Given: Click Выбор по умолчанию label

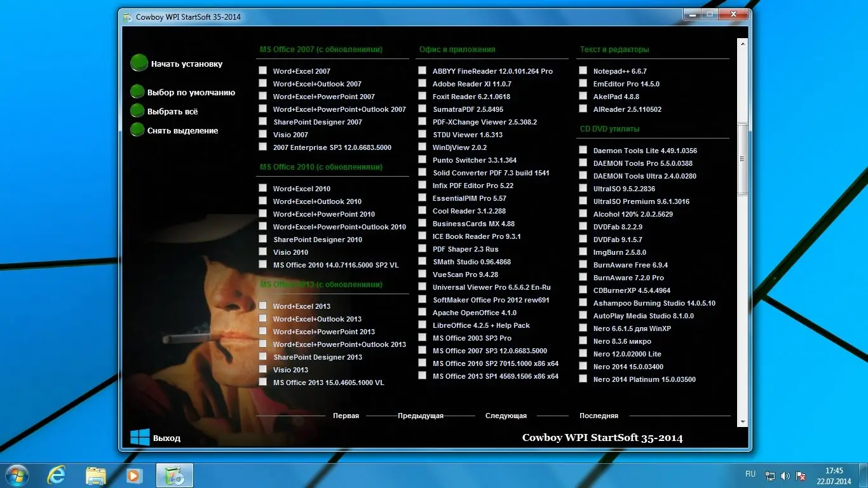Looking at the screenshot, I should [x=191, y=92].
